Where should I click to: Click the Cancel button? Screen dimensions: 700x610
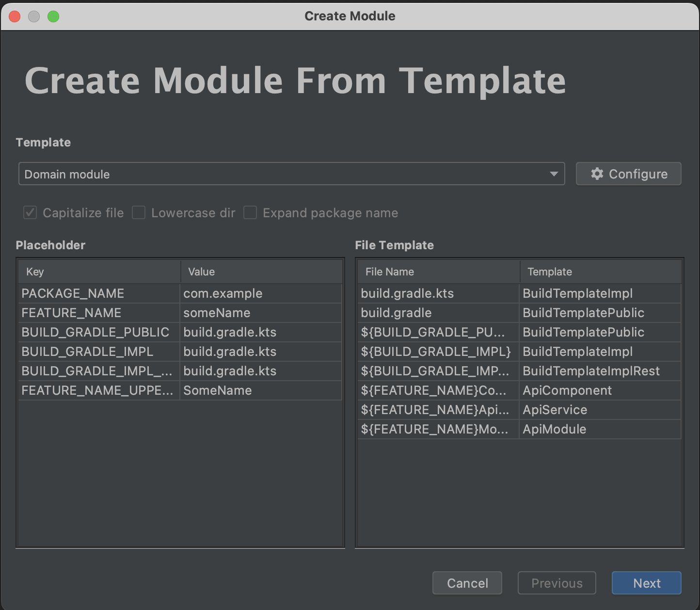point(466,583)
